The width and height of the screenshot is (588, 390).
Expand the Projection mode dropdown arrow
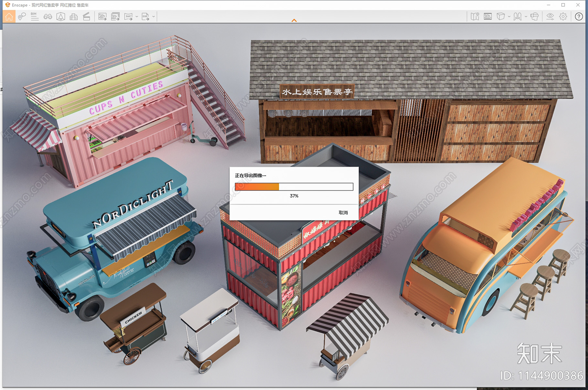(x=509, y=17)
